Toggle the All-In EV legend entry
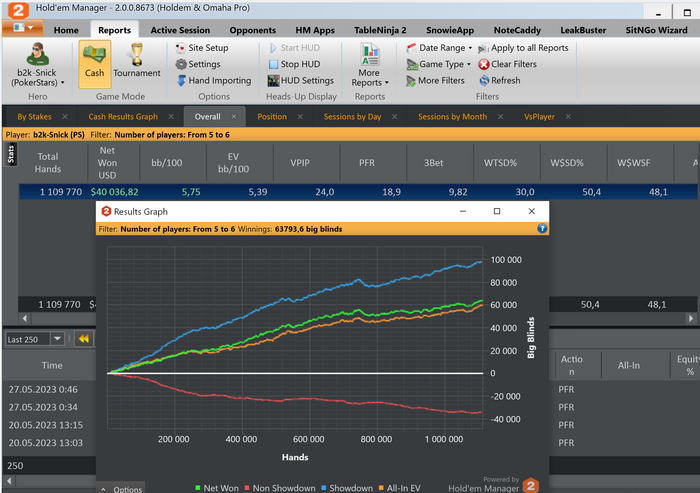The image size is (700, 493). (400, 488)
